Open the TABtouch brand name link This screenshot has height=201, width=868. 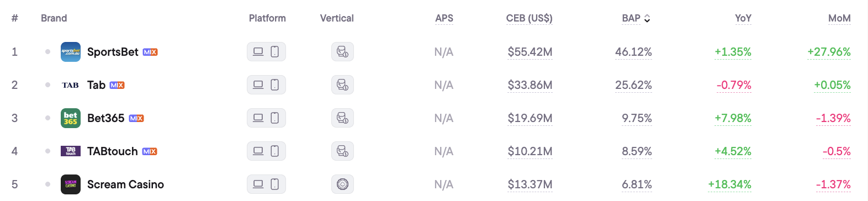[113, 151]
